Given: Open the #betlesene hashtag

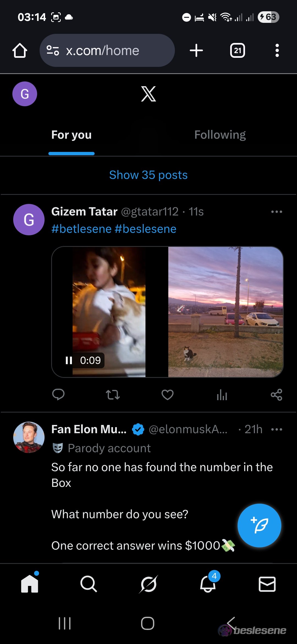Looking at the screenshot, I should pyautogui.click(x=81, y=229).
